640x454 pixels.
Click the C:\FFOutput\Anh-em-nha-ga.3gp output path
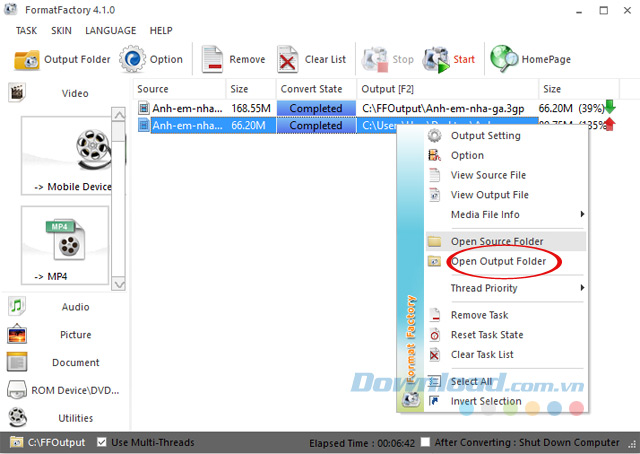pyautogui.click(x=443, y=108)
